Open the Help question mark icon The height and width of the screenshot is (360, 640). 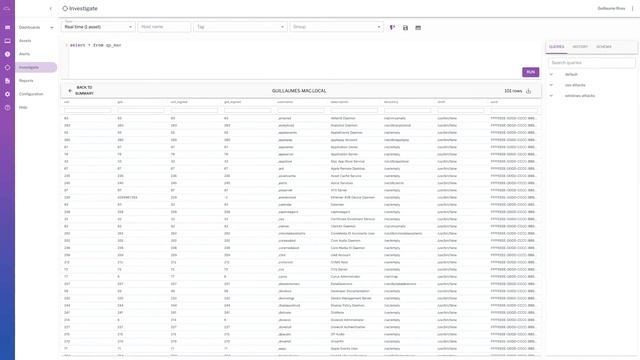(x=7, y=107)
